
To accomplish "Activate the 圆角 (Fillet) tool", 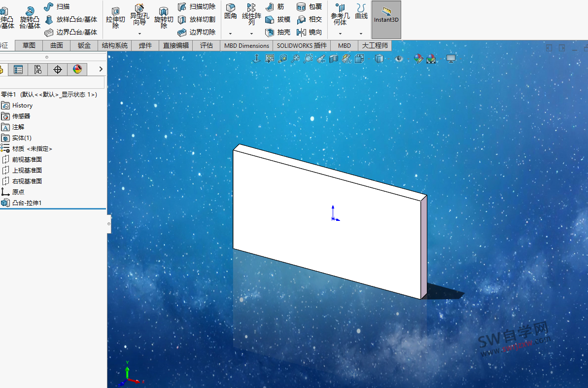I will 230,12.
